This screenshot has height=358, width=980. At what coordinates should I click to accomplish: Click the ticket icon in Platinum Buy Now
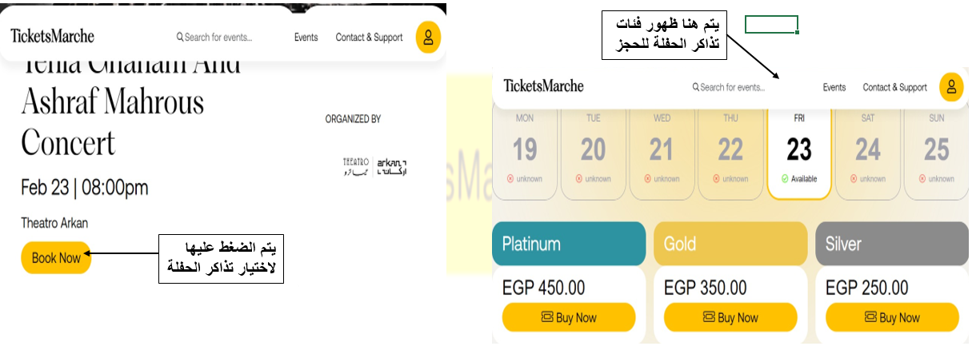point(547,317)
